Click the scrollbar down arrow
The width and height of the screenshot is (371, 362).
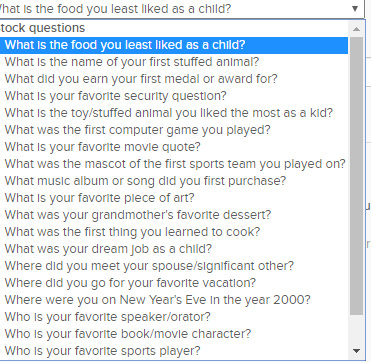[x=356, y=351]
